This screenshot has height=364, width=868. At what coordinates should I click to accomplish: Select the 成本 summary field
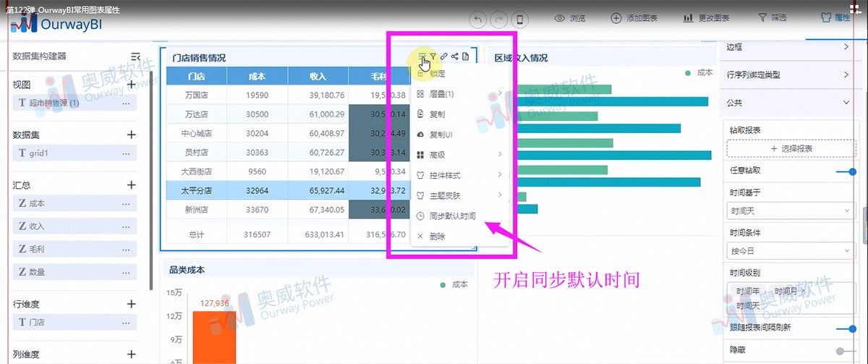(75, 204)
